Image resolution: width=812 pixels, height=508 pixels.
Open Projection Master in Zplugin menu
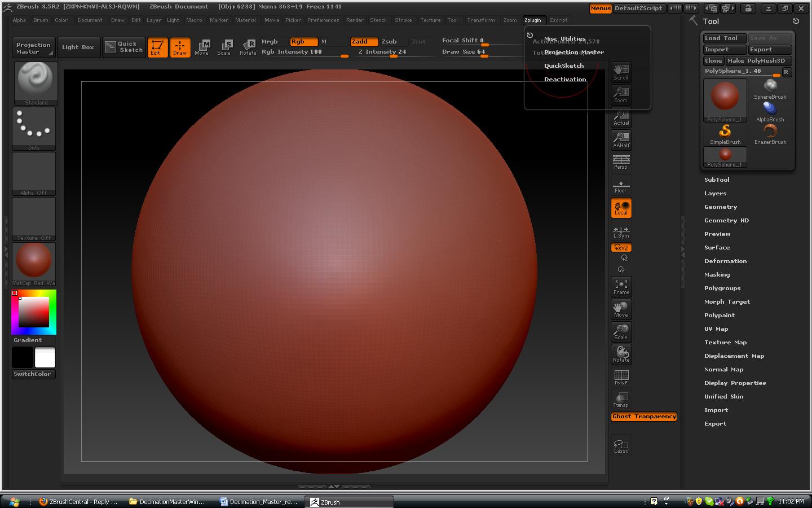coord(574,52)
